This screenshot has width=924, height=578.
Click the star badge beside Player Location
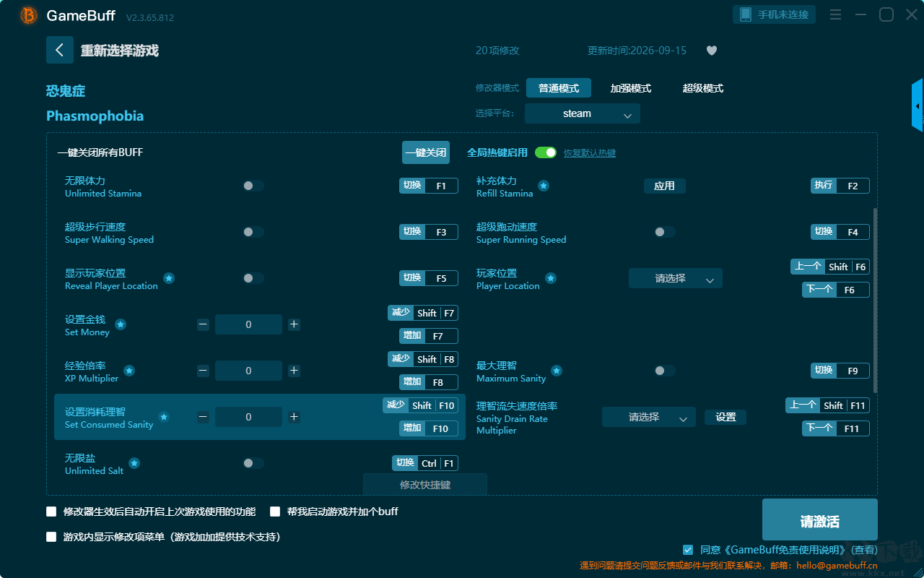(x=550, y=278)
